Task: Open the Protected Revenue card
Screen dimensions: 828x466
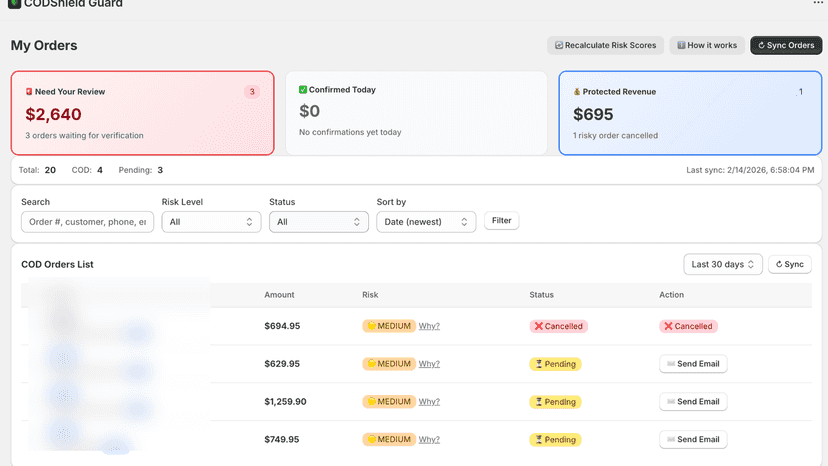Action: click(690, 113)
